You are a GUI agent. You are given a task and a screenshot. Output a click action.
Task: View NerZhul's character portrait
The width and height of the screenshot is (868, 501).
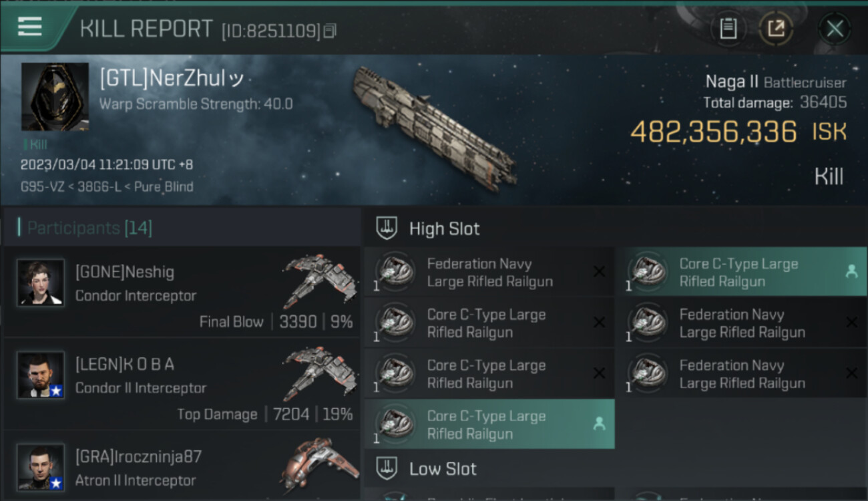[x=55, y=97]
